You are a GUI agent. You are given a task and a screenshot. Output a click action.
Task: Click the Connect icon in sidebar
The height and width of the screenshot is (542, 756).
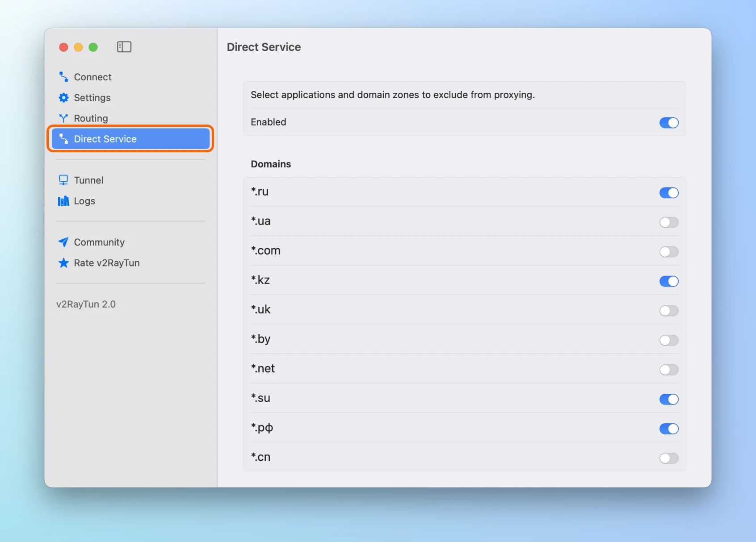pos(63,77)
